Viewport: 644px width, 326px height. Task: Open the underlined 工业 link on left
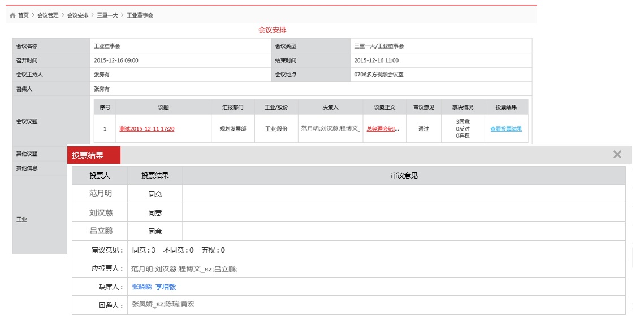click(21, 219)
